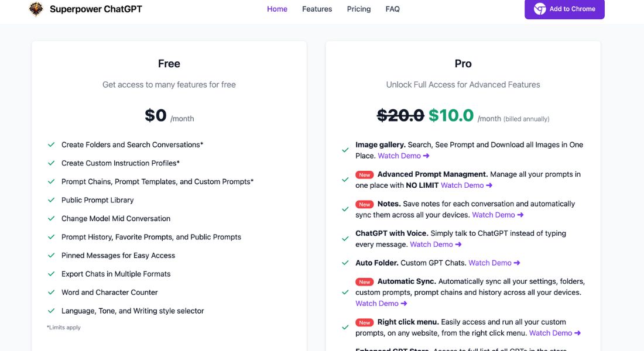Image resolution: width=644 pixels, height=351 pixels.
Task: Click the checkmark beside Export Chats in Multiple Formats
Action: tap(51, 274)
